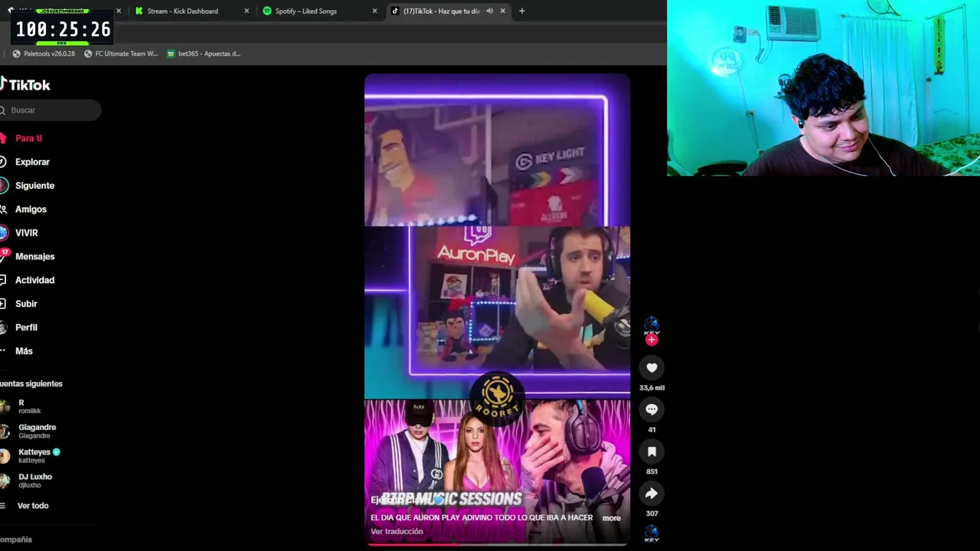980x551 pixels.
Task: Click the Spotify tab favicon
Action: point(267,11)
